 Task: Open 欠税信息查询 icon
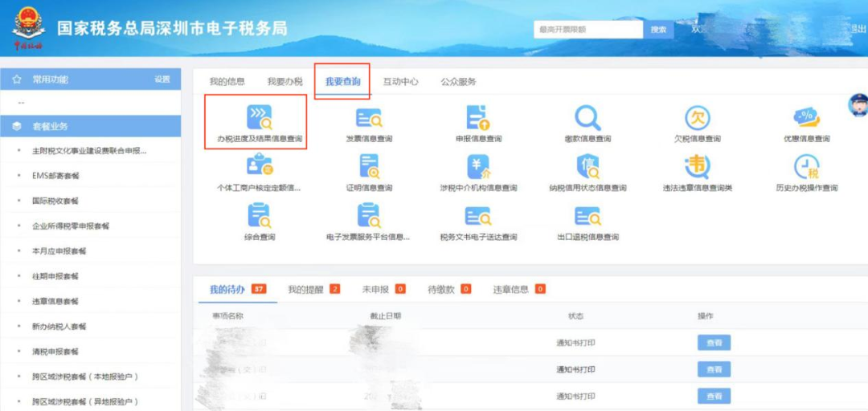click(x=697, y=116)
